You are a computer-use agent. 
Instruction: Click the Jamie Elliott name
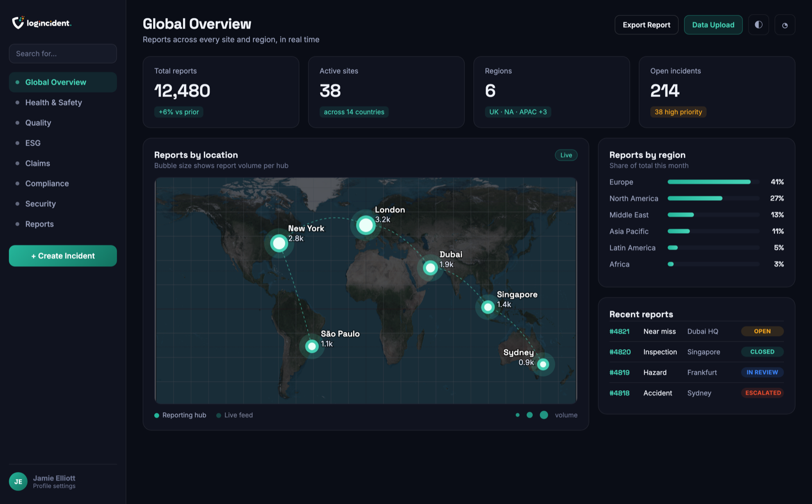click(54, 478)
